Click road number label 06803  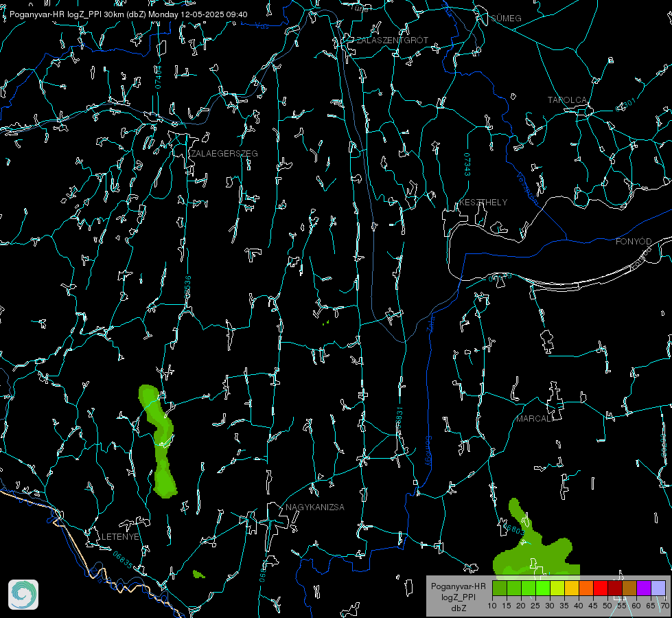click(x=514, y=529)
